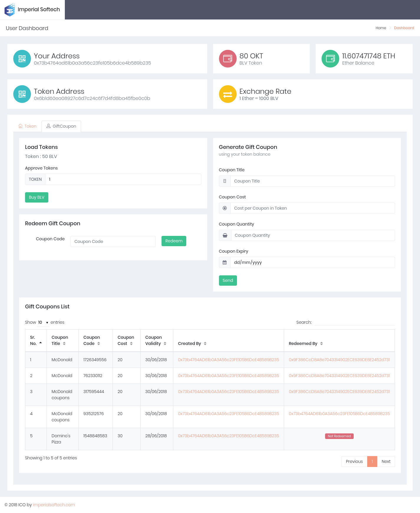The width and height of the screenshot is (420, 513).
Task: Click coupon code 762330112
Action: [x=93, y=376]
